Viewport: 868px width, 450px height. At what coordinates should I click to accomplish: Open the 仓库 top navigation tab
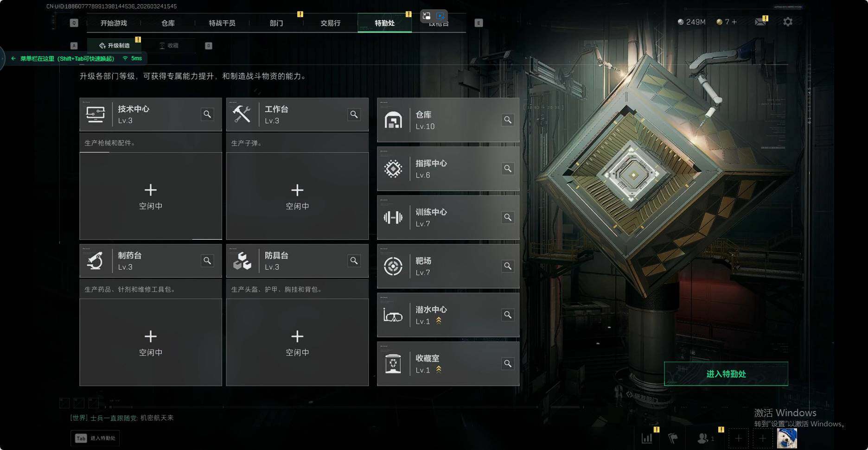point(168,23)
